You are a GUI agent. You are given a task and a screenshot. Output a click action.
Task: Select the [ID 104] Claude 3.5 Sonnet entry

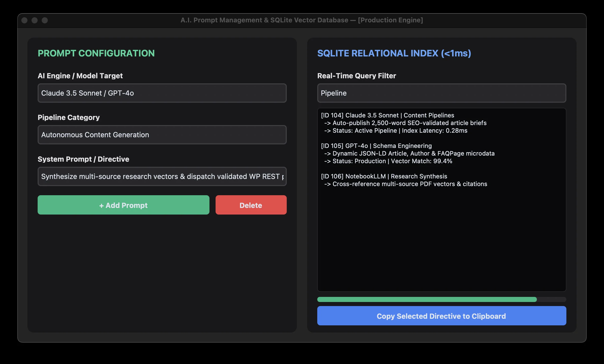387,115
